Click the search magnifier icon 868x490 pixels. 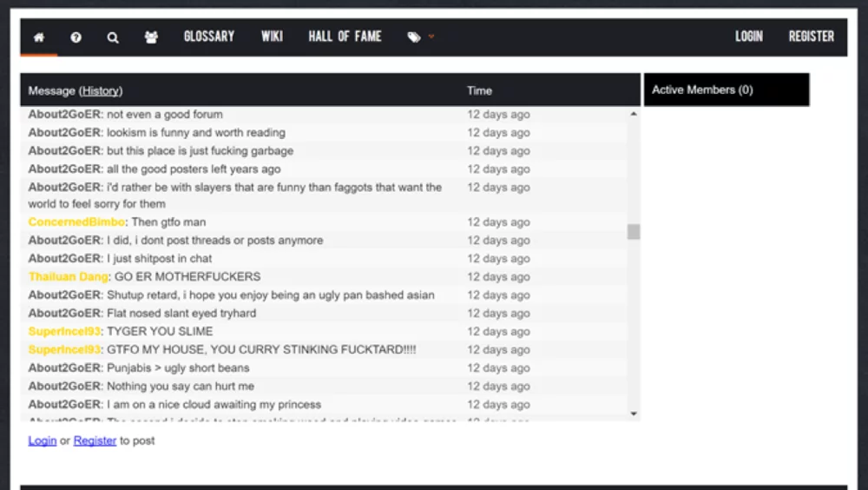tap(113, 37)
